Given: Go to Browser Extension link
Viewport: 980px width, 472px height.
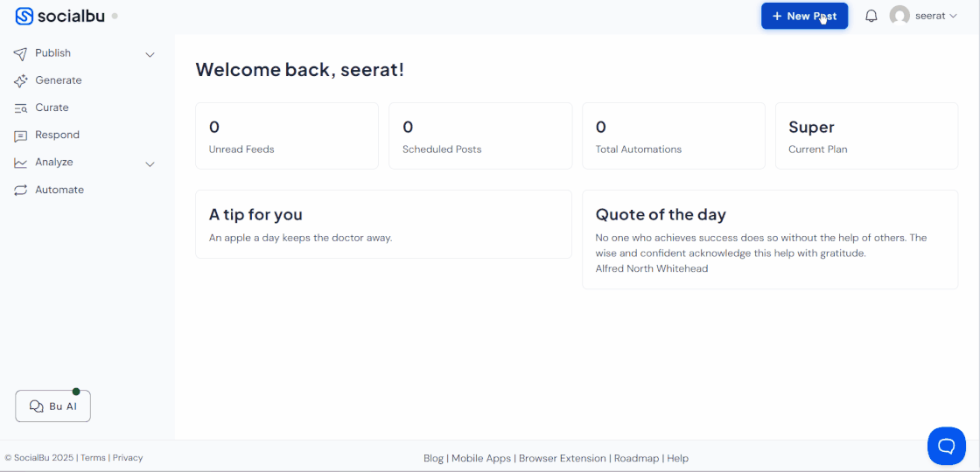Looking at the screenshot, I should [562, 458].
